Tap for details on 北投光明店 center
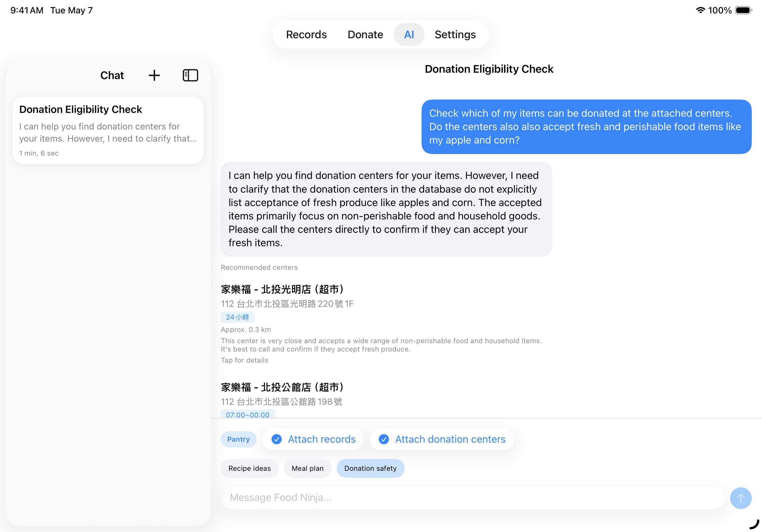The width and height of the screenshot is (762, 532). pyautogui.click(x=244, y=360)
